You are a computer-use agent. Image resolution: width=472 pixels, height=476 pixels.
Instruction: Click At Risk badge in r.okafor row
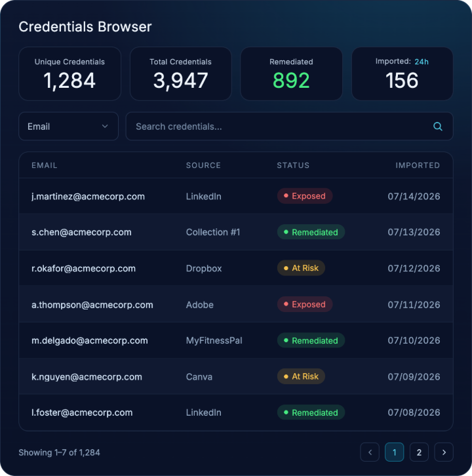[301, 268]
